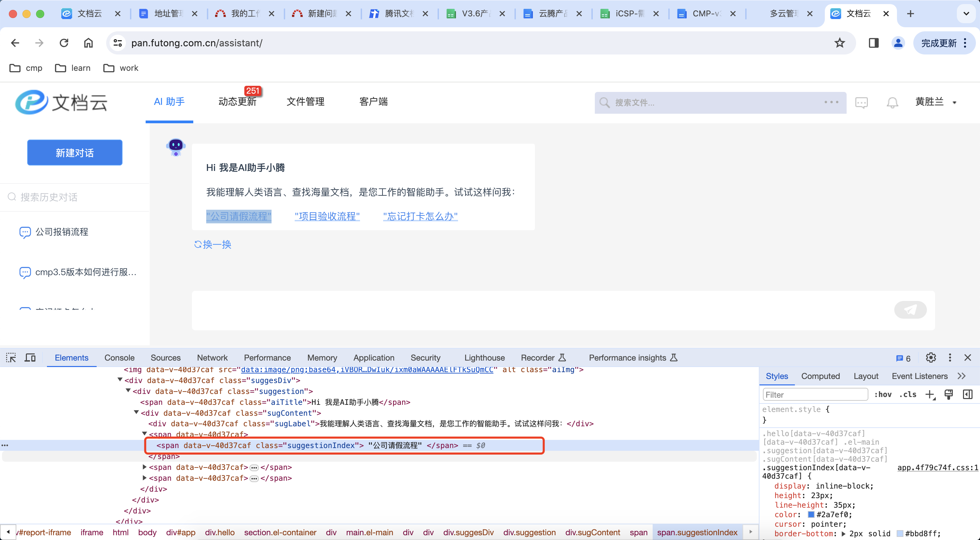980x540 pixels.
Task: Open DevTools issues counter 6
Action: (903, 358)
